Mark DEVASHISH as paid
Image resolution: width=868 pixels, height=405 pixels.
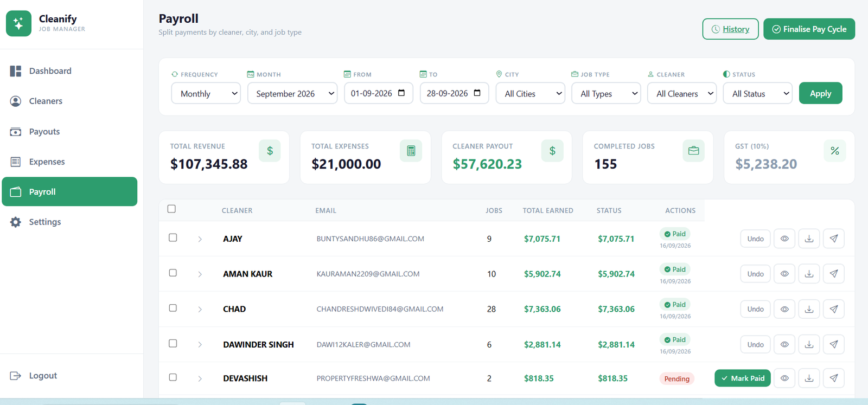coord(743,378)
